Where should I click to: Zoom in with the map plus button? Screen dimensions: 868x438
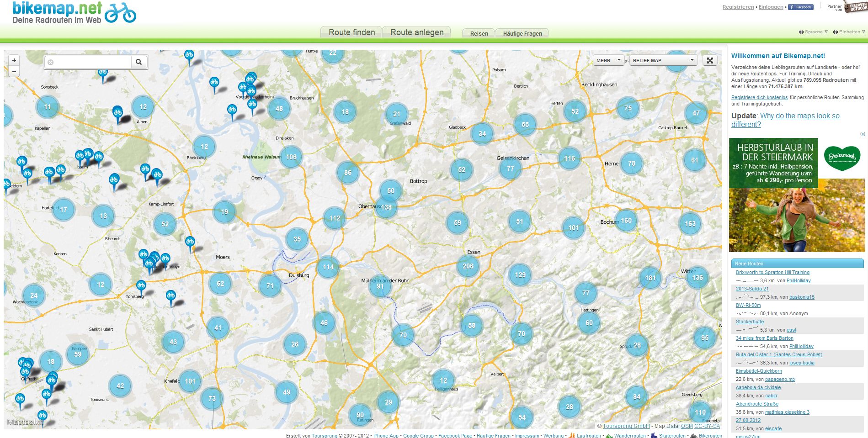[x=14, y=60]
